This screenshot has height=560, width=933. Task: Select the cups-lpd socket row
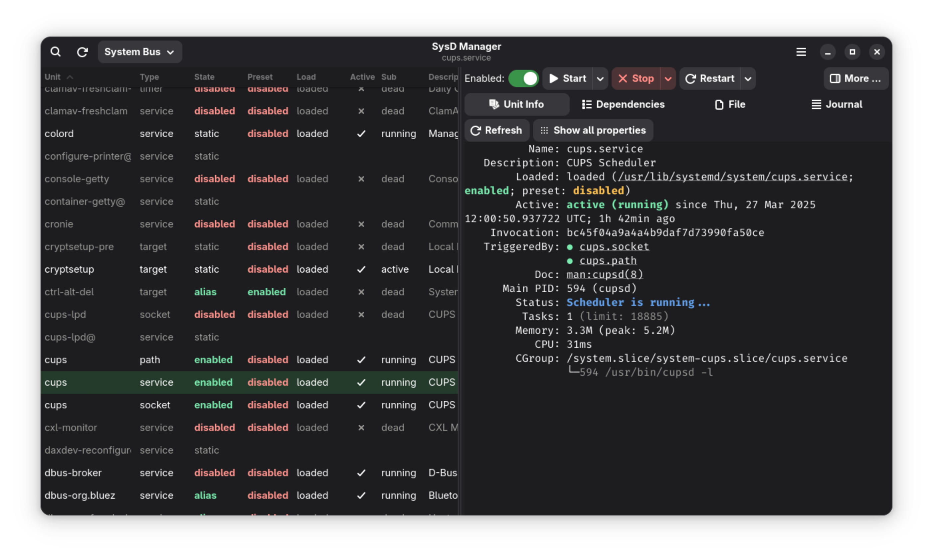(249, 315)
